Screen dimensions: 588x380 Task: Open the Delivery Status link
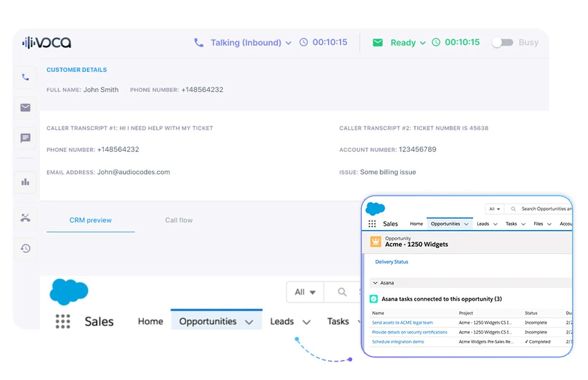pos(392,262)
